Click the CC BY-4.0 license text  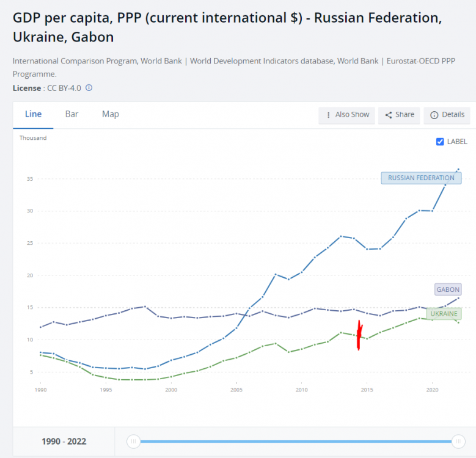point(64,88)
